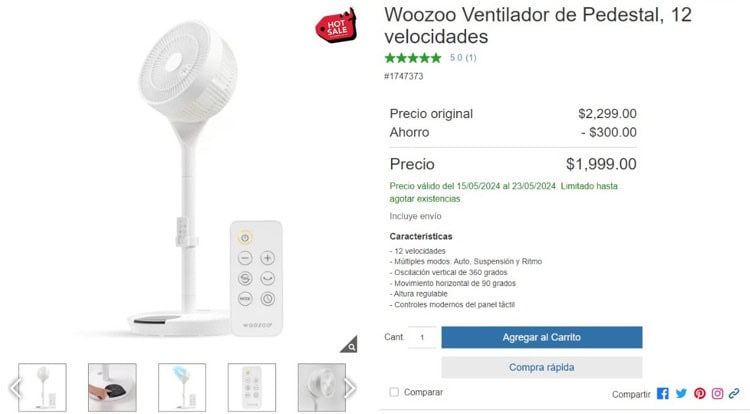
Task: Copy product link chain icon
Action: [734, 393]
